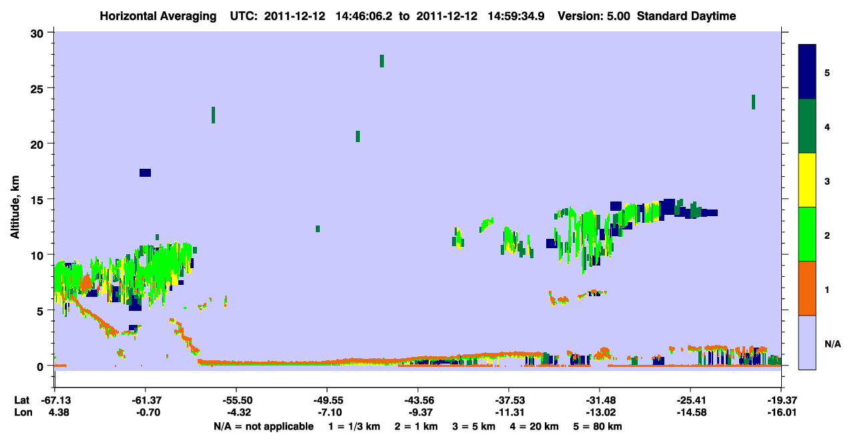Screen dimensions: 868x445
Task: Click the longitude value -14.58
Action: 690,413
